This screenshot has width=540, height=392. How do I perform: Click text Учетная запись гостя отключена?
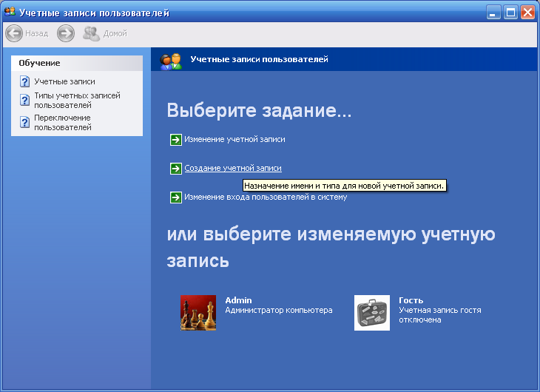[x=440, y=315]
